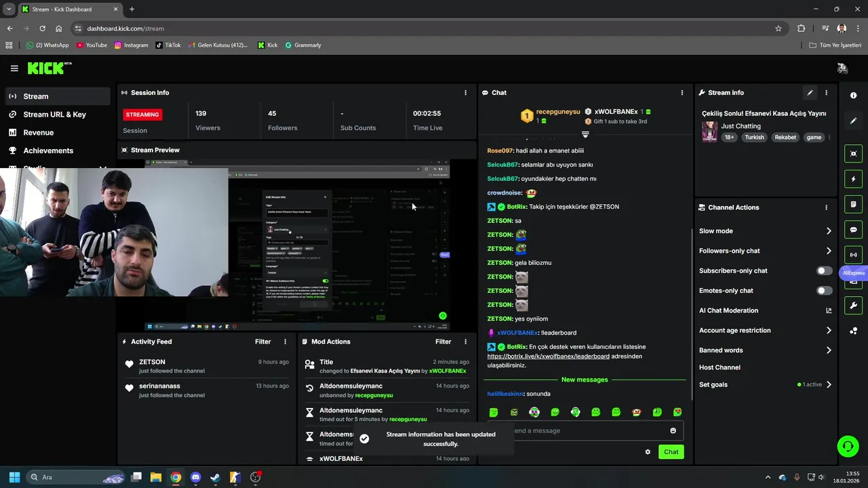Click the Stream Preview video
The image size is (868, 488).
pos(297,245)
